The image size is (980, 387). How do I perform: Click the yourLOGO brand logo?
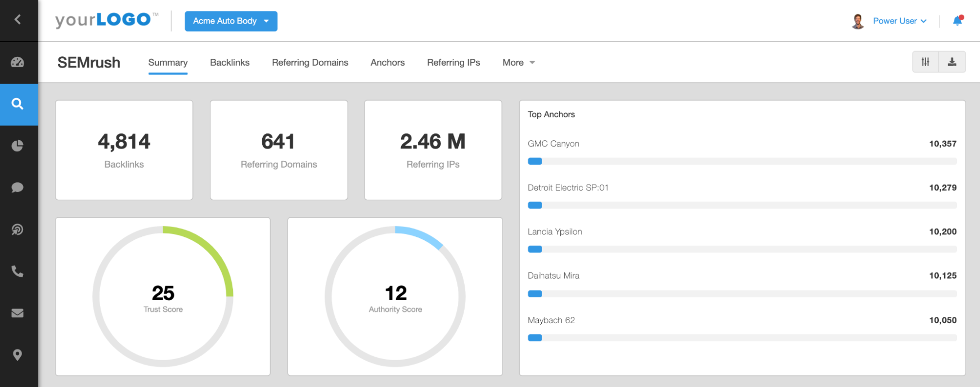[x=107, y=20]
